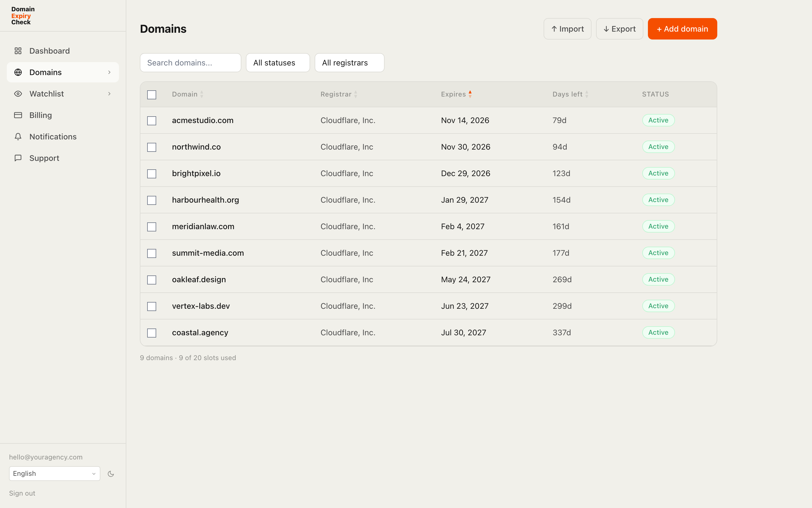Viewport: 812px width, 508px height.
Task: Click the Export button
Action: pos(619,29)
